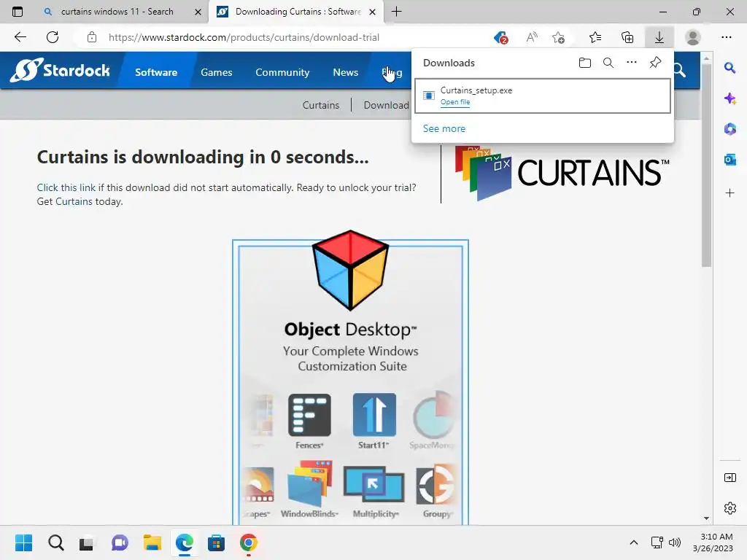Screen dimensions: 747x560
Task: Select the Download sub-navigation link
Action: [x=387, y=105]
